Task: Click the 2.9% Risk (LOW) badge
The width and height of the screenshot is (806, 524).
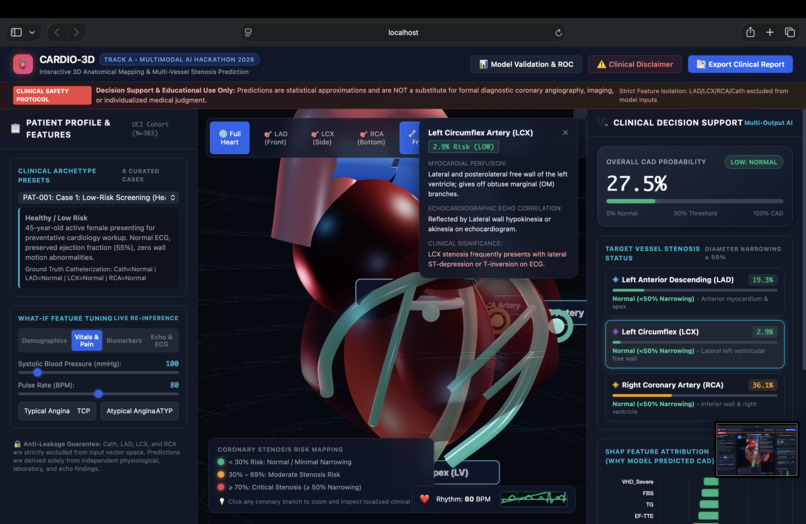Action: point(463,147)
